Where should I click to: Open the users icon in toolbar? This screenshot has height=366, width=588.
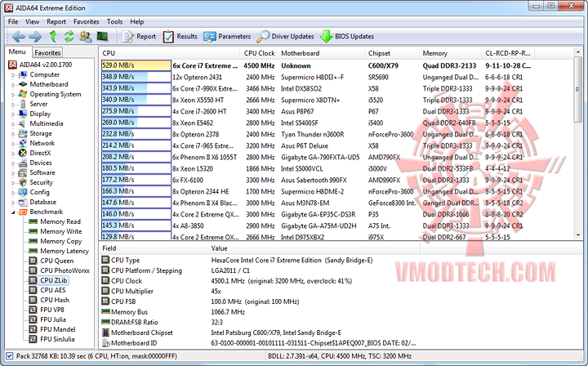pyautogui.click(x=86, y=37)
